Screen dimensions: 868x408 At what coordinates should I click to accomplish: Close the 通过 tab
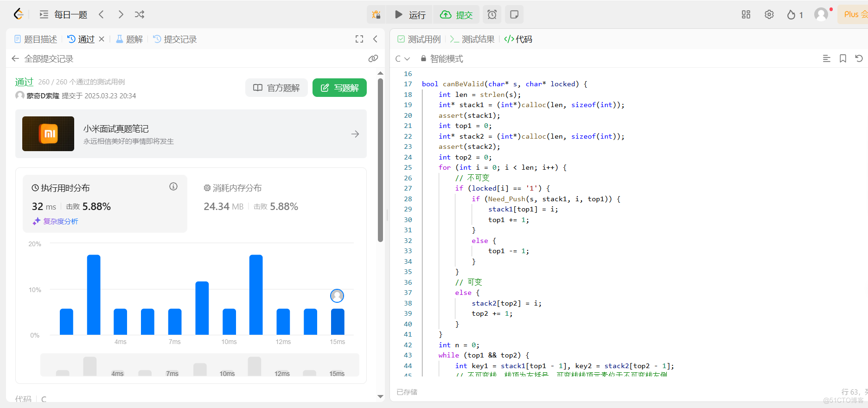pos(102,39)
